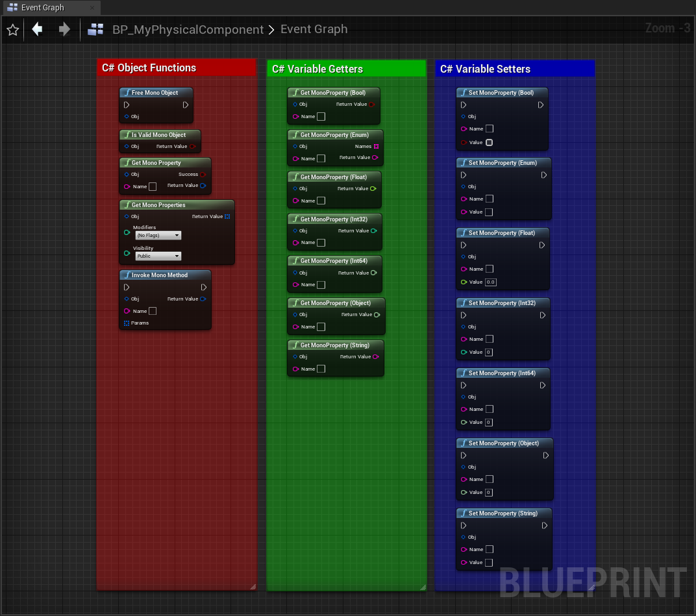
Task: Select the Get MonoProperty (Object) node title
Action: 336,303
